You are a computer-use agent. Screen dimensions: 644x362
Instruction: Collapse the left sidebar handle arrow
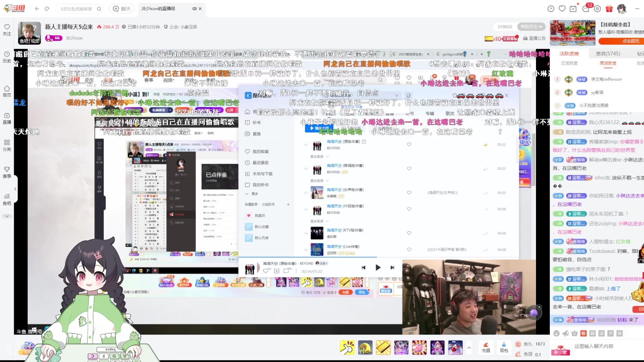15,189
